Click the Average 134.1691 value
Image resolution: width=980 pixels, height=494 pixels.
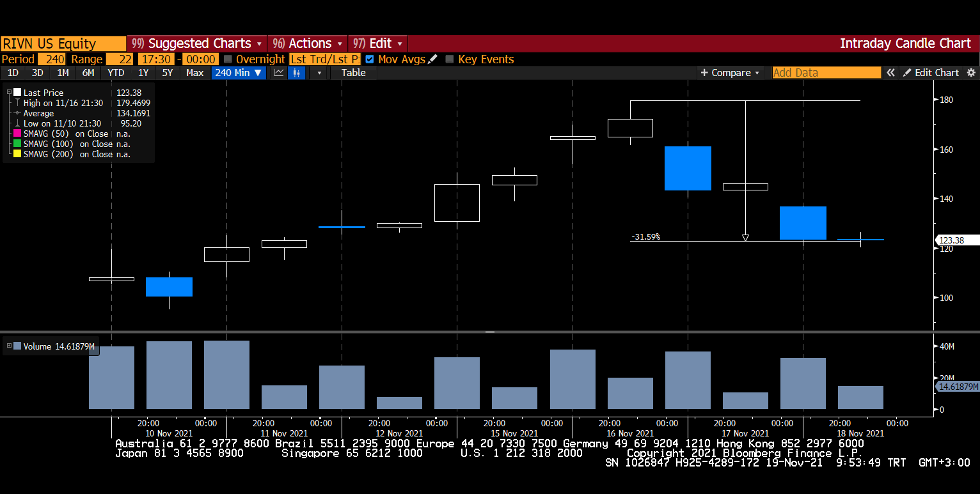tap(133, 113)
